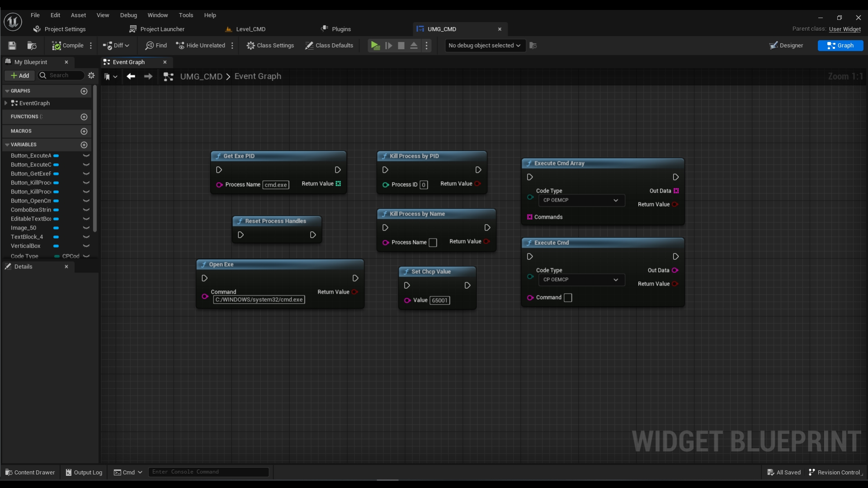The height and width of the screenshot is (488, 868).
Task: Open the Debug menu
Action: tap(128, 15)
